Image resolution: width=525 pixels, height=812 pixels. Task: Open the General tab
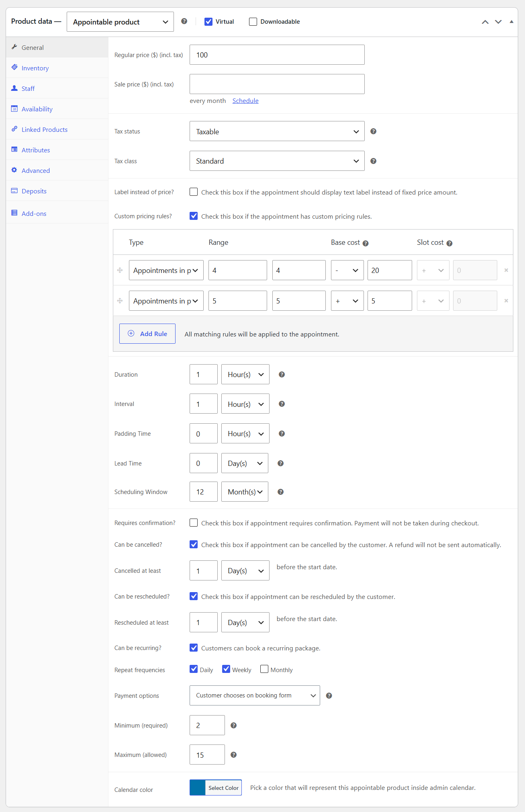(57, 47)
